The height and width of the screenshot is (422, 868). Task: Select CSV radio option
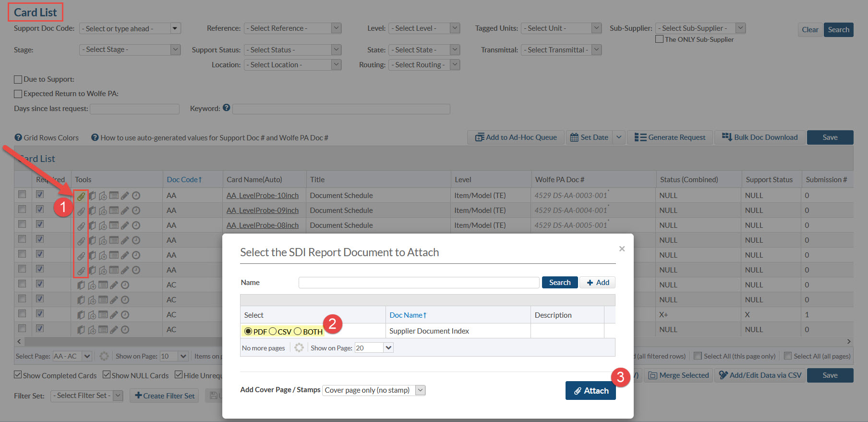pyautogui.click(x=273, y=331)
